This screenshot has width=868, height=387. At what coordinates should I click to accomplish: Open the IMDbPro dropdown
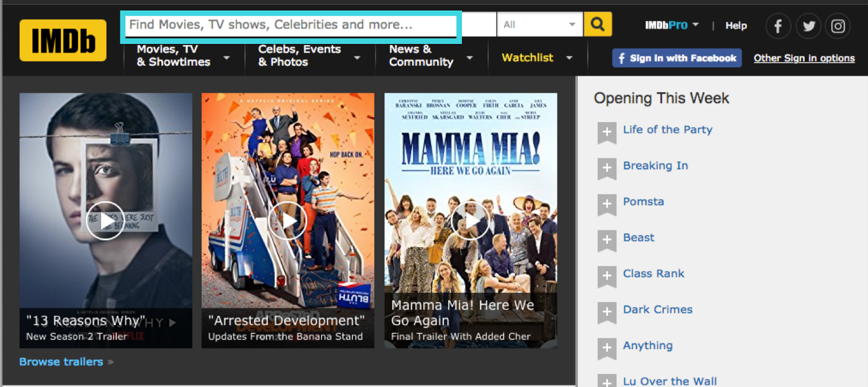coord(671,25)
